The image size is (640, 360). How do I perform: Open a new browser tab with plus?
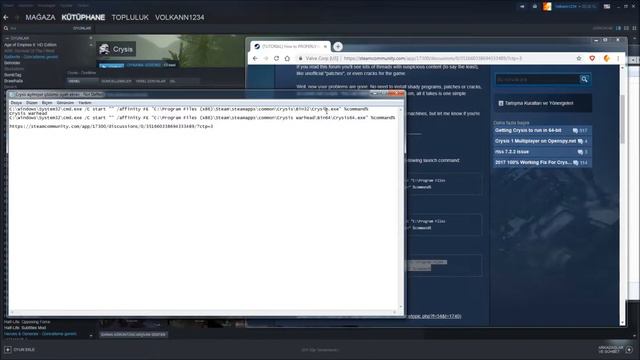[338, 47]
